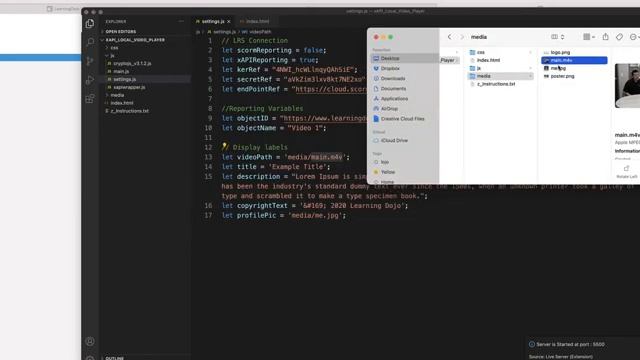The image size is (640, 360).
Task: Open the Extensions view in the activity bar
Action: 90,98
